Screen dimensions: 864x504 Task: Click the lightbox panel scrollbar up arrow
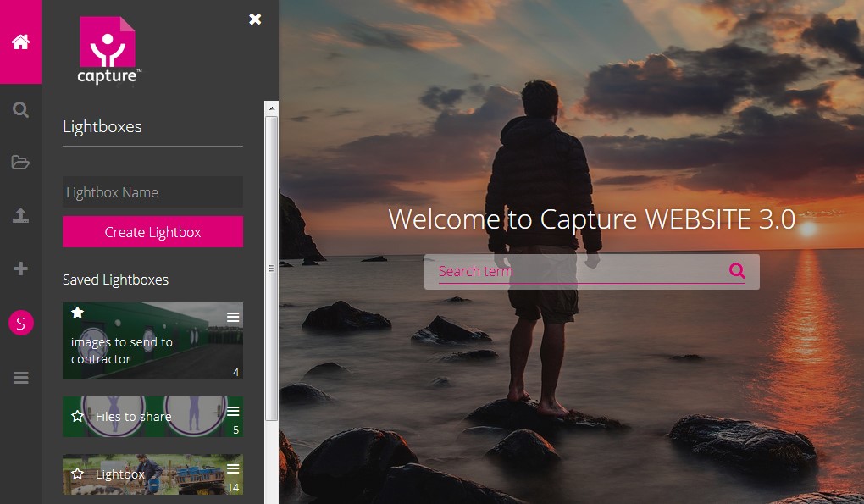click(271, 108)
